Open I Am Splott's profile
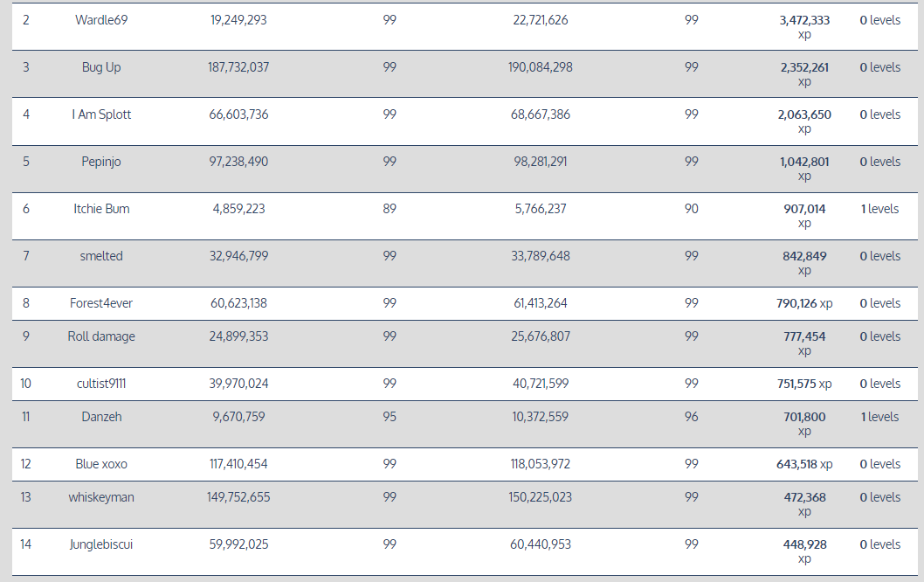Screen dimensions: 924x582 pos(101,114)
